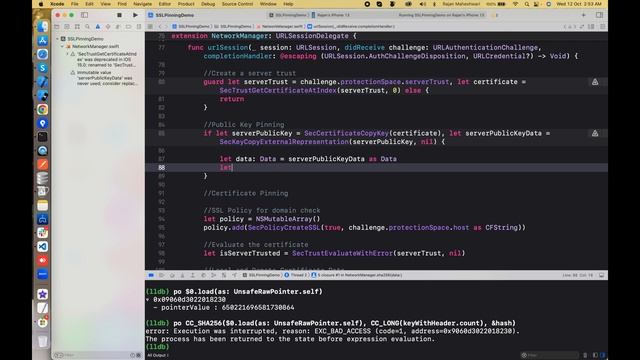Open the Symbol navigator icon

(x=77, y=27)
